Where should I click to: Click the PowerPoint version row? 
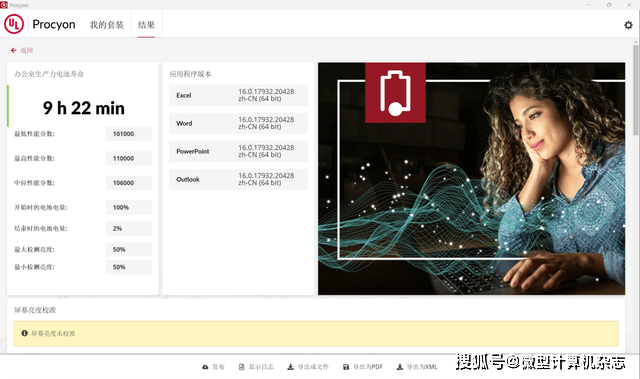click(x=238, y=151)
